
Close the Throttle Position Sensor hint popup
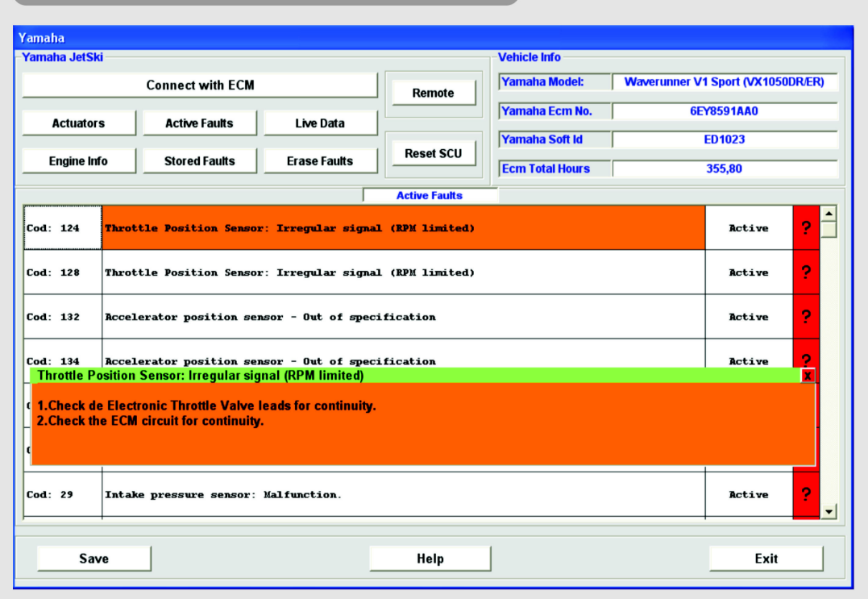pyautogui.click(x=808, y=376)
